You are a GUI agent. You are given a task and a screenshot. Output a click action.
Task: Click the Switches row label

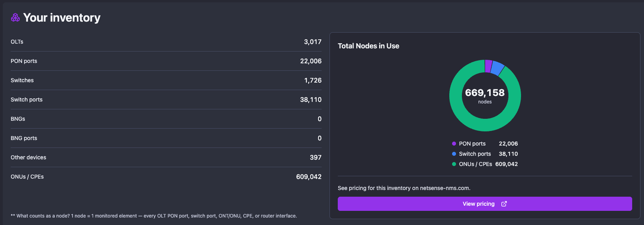pyautogui.click(x=22, y=81)
